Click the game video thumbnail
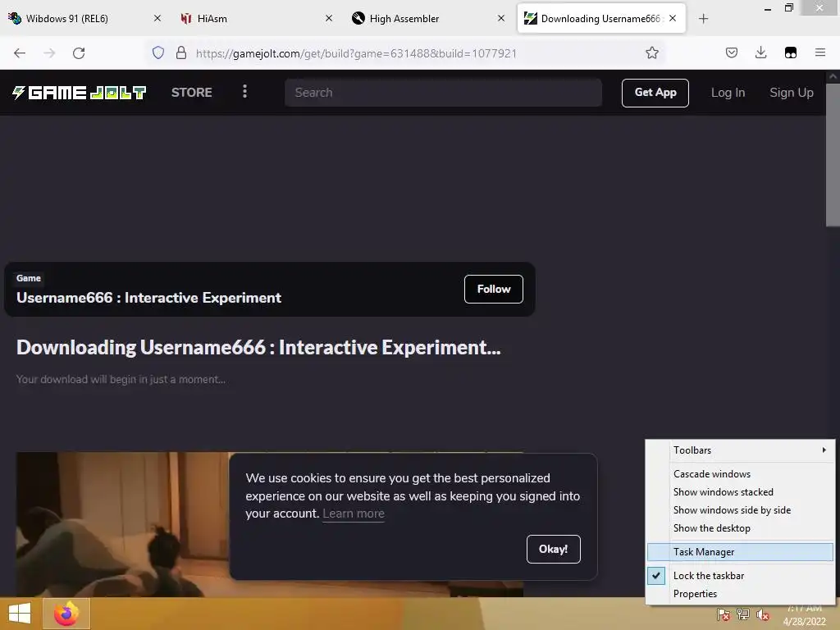The image size is (840, 630). coord(123,524)
